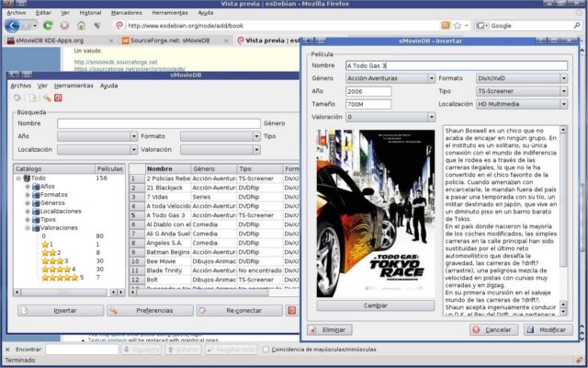
Task: Open Localización search dropdown in sMovieDB
Action: click(x=97, y=149)
